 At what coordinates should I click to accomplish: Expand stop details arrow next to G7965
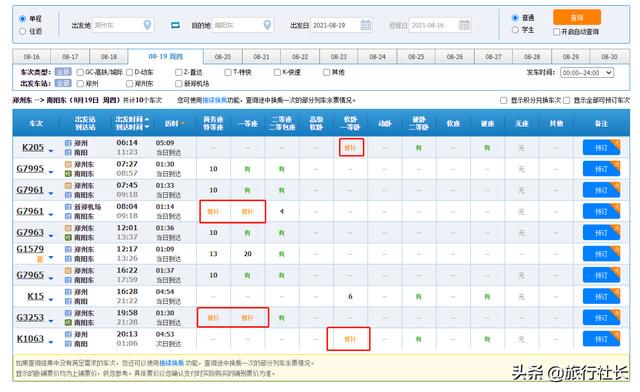coord(51,278)
